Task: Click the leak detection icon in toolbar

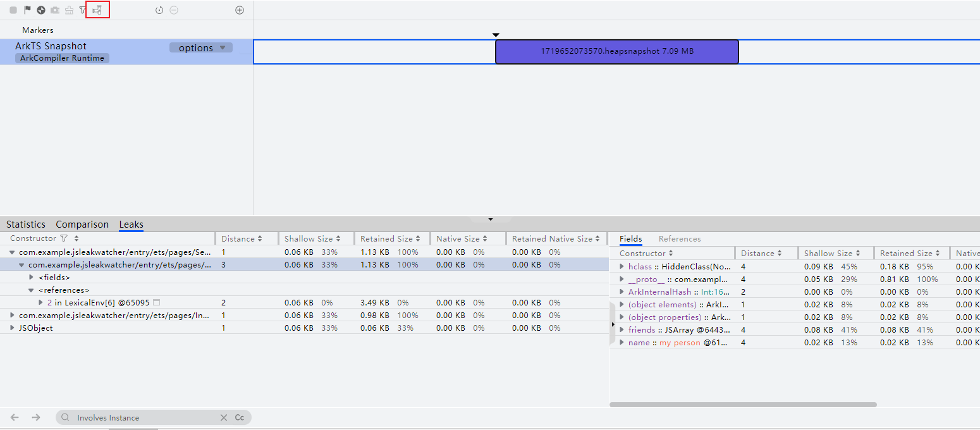Action: 97,10
